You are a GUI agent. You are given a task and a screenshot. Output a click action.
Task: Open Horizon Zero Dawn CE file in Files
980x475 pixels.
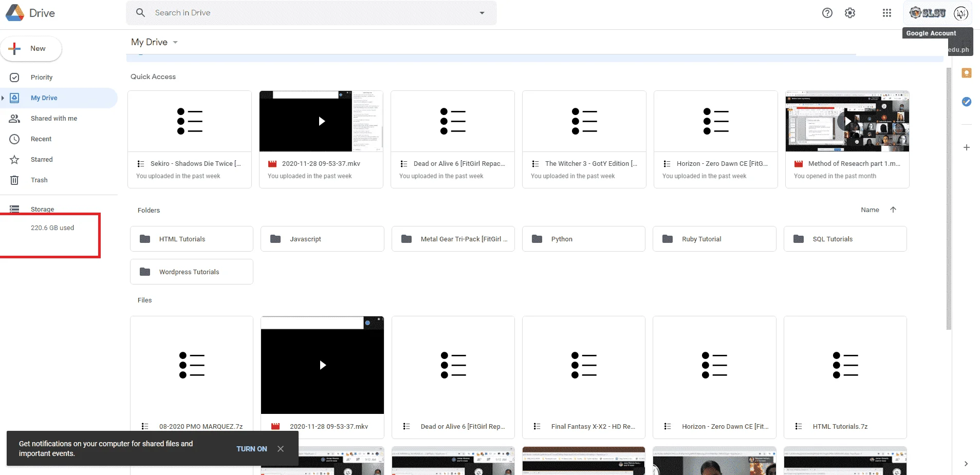(x=714, y=377)
